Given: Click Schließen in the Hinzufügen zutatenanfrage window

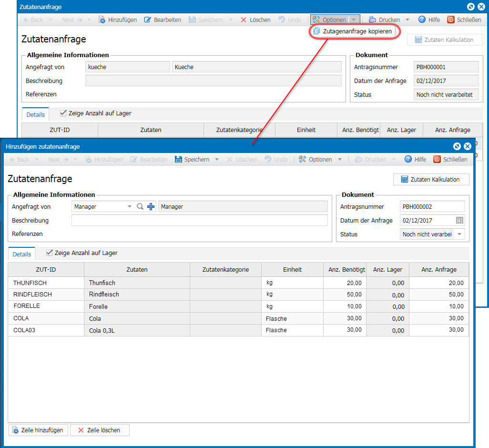Looking at the screenshot, I should pyautogui.click(x=451, y=159).
